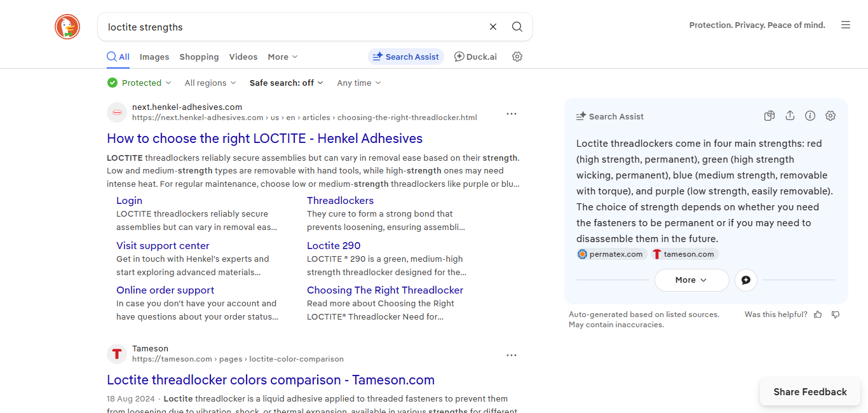Screen dimensions: 868x413
Task: Open the Search Assist info icon
Action: pyautogui.click(x=810, y=116)
